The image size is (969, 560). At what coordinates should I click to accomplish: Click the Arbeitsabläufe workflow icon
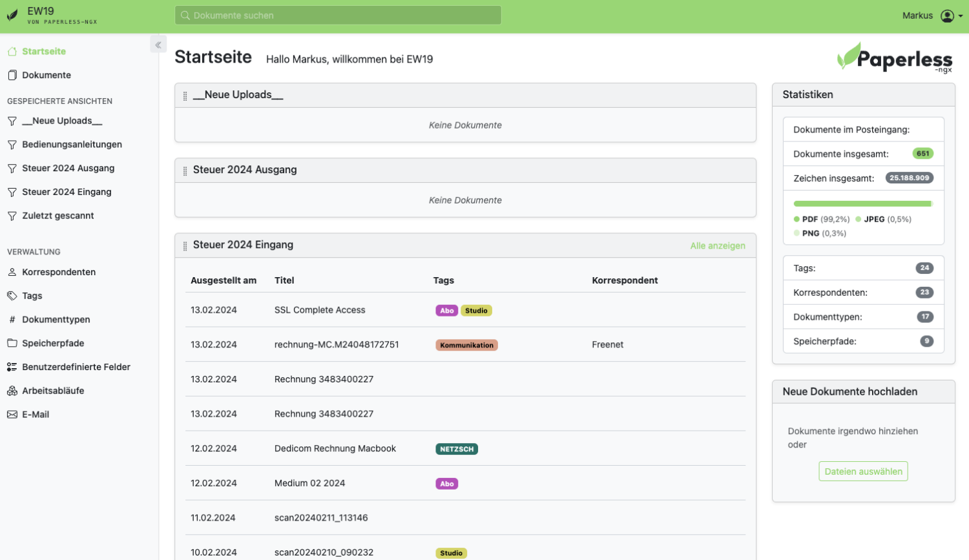click(12, 391)
